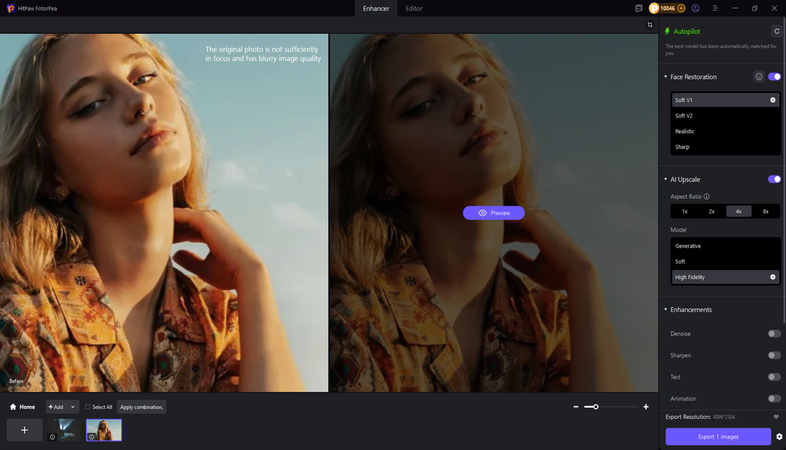Expand export resolution details with double chevron
The image size is (786, 450).
pos(776,417)
